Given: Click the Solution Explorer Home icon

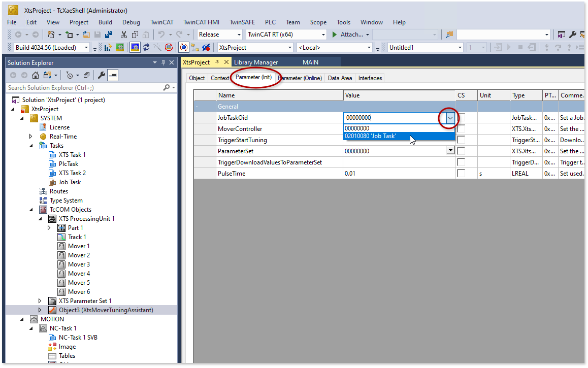Looking at the screenshot, I should [35, 75].
